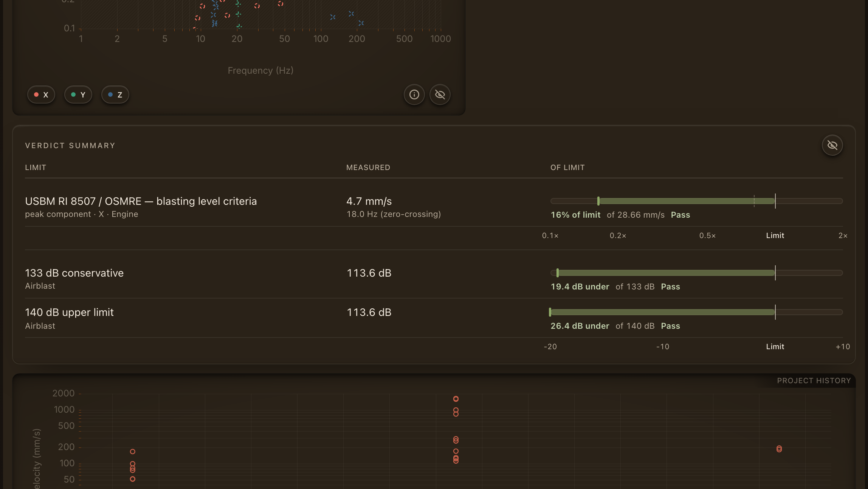
Task: Click the of 28.66 mm/s text
Action: (x=635, y=215)
